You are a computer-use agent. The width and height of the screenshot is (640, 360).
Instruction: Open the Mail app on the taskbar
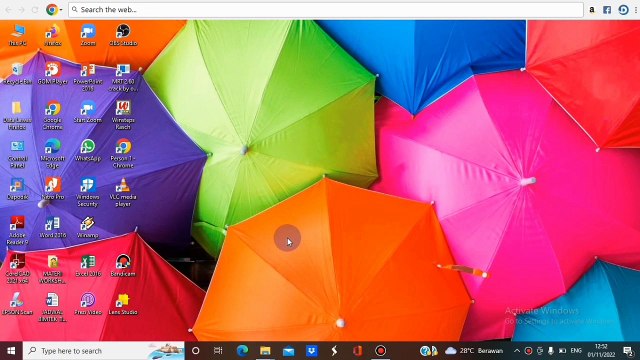[x=289, y=351]
